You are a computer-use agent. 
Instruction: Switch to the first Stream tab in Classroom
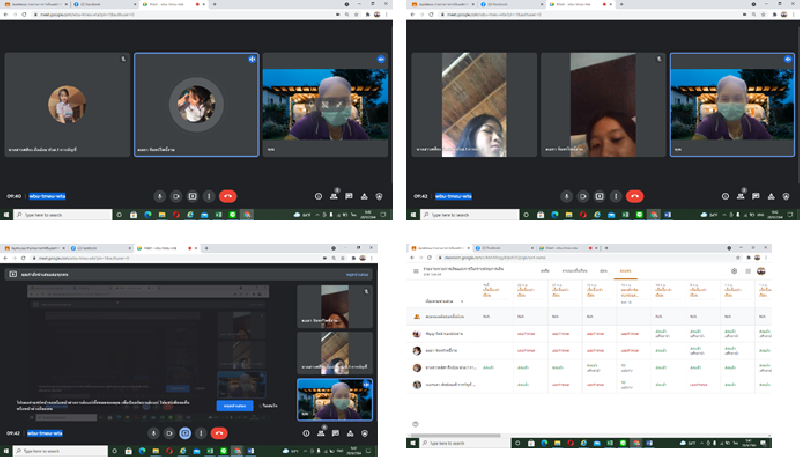point(545,271)
